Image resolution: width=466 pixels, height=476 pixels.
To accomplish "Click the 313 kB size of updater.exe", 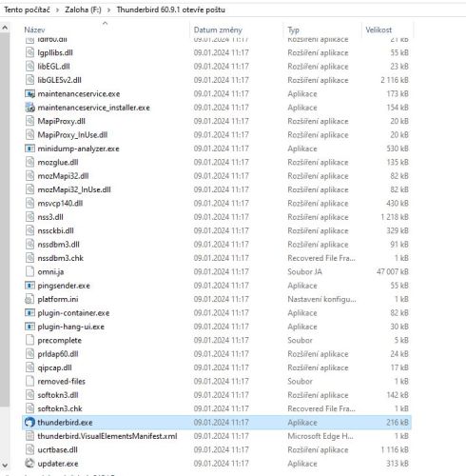I will [x=398, y=464].
